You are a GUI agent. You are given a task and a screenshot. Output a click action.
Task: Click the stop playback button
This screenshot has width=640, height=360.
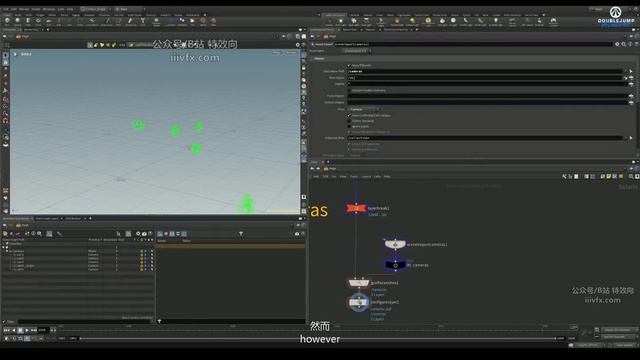20,330
